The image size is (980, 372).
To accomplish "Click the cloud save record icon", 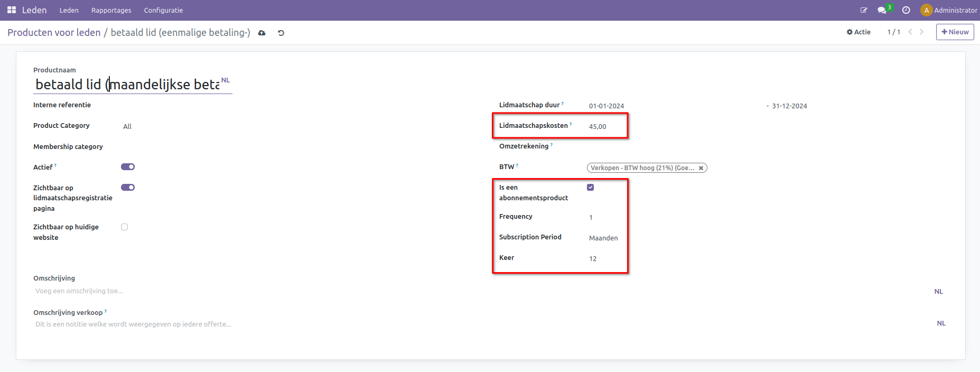I will point(262,33).
